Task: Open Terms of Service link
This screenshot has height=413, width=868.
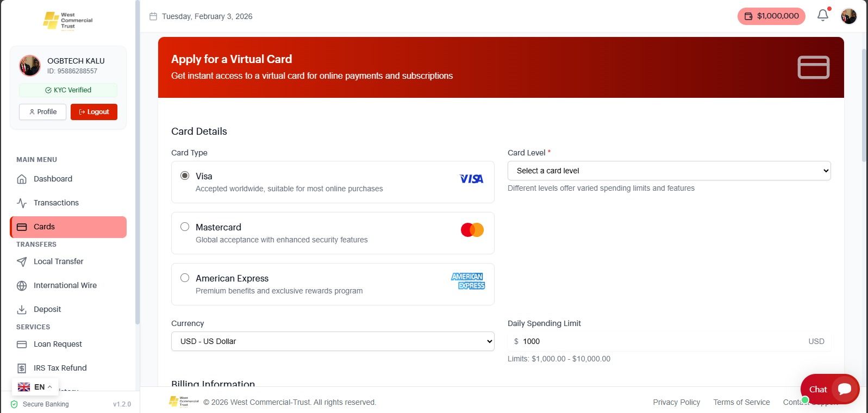Action: 741,402
